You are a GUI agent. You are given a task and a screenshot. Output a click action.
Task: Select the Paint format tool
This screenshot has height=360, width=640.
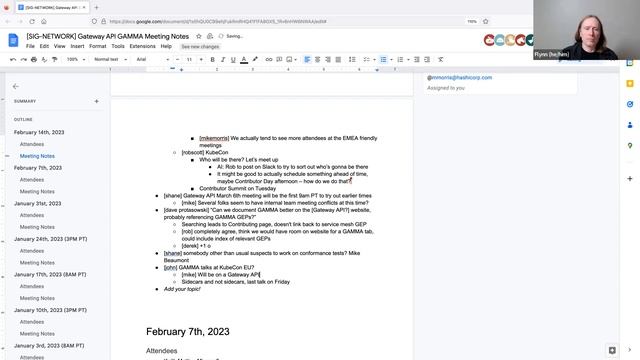[x=54, y=60]
